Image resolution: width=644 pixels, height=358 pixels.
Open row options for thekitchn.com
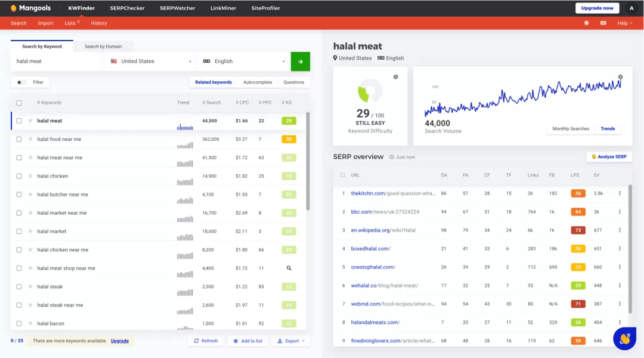point(620,193)
